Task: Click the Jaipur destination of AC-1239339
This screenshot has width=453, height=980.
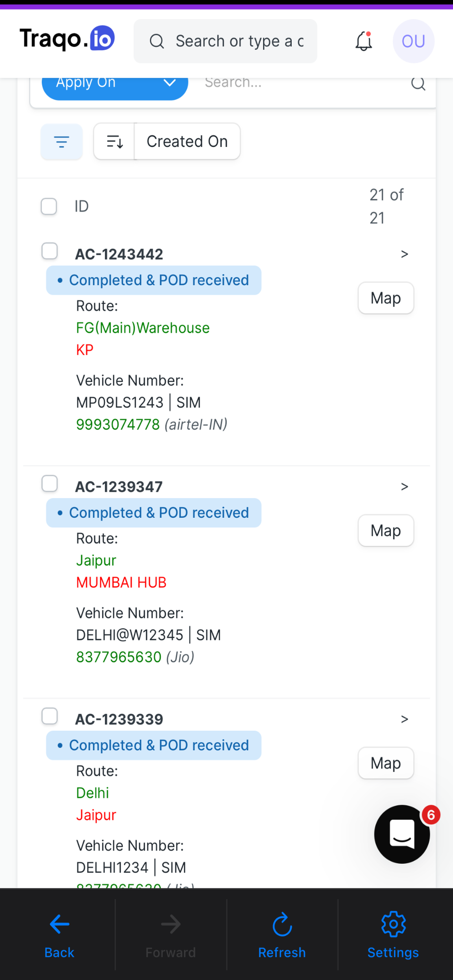Action: pyautogui.click(x=96, y=815)
